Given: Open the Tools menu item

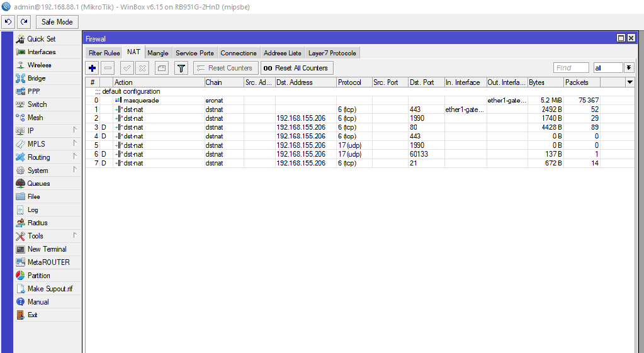Looking at the screenshot, I should click(48, 235).
